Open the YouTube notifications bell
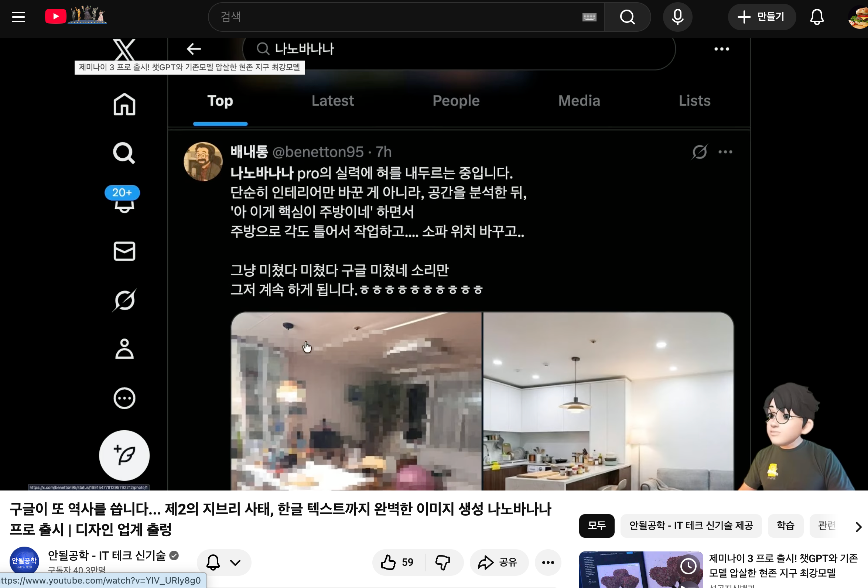 [816, 17]
